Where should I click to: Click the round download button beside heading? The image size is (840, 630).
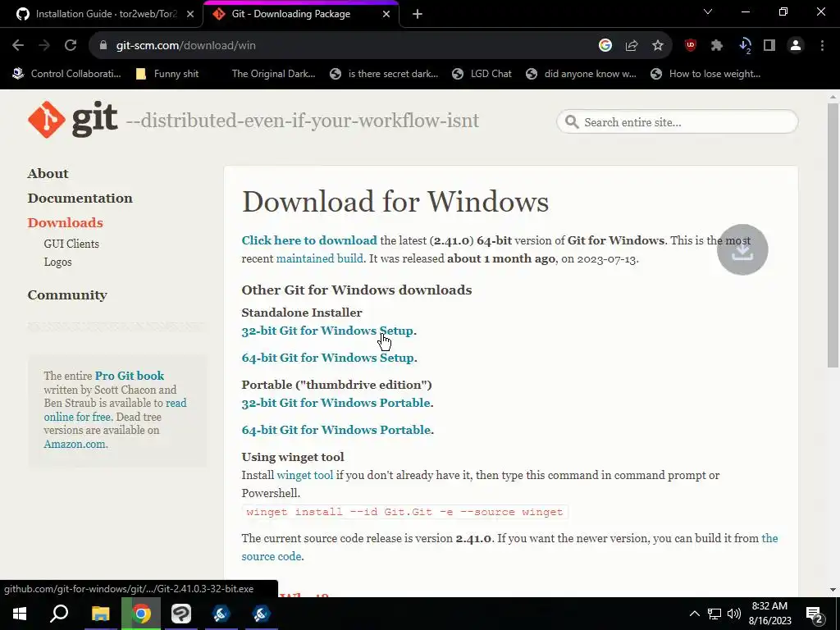tap(742, 249)
